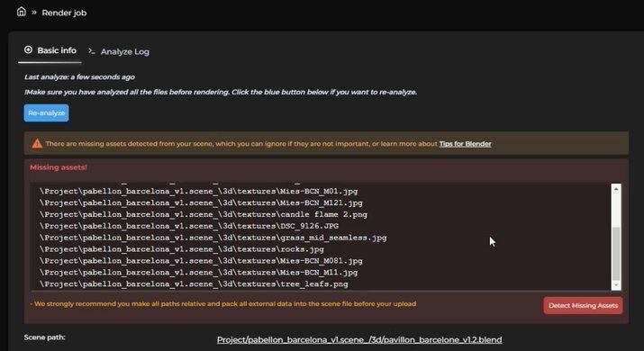Open the Basic info tab
Viewport: 644px width, 351px height.
click(x=50, y=50)
